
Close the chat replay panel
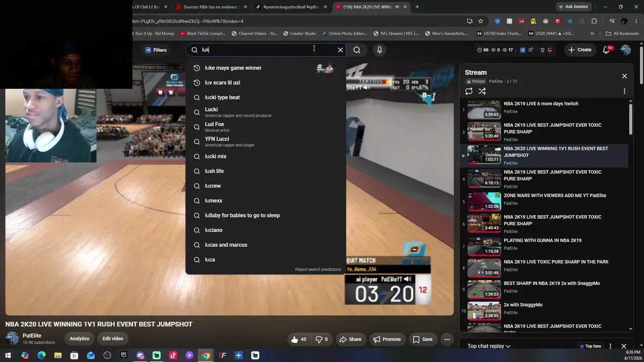coord(624,346)
